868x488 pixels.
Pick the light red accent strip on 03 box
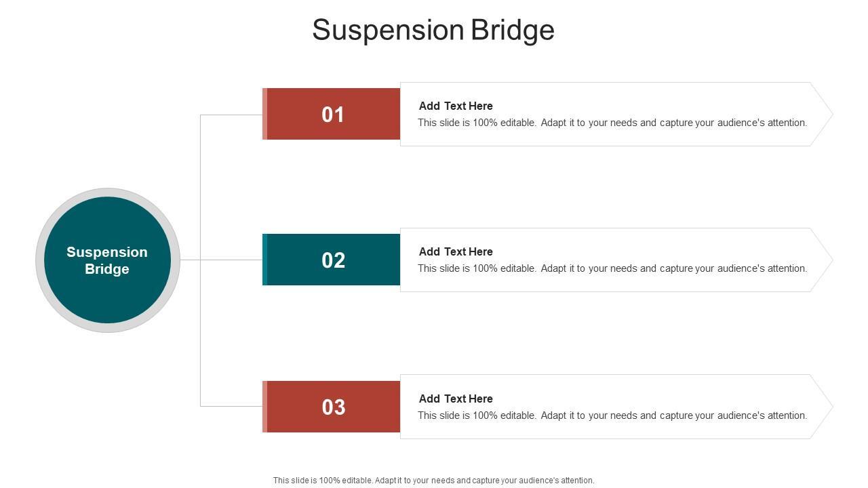coord(264,407)
